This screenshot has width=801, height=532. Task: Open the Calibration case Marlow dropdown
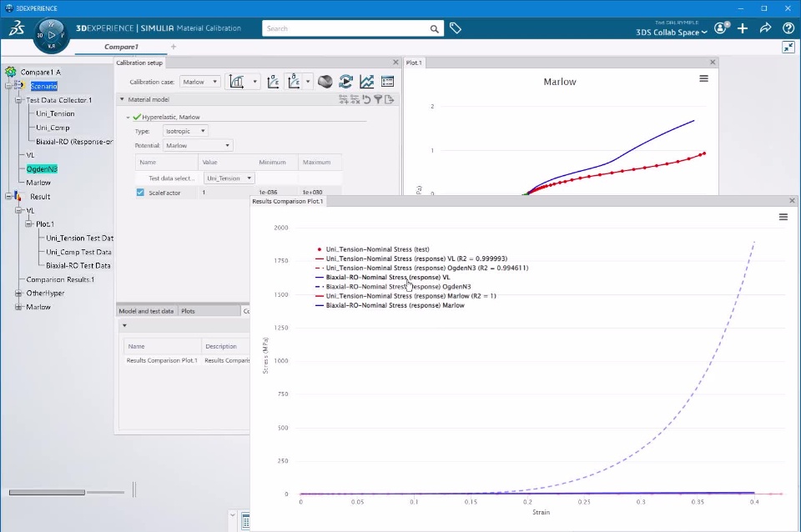pos(199,82)
